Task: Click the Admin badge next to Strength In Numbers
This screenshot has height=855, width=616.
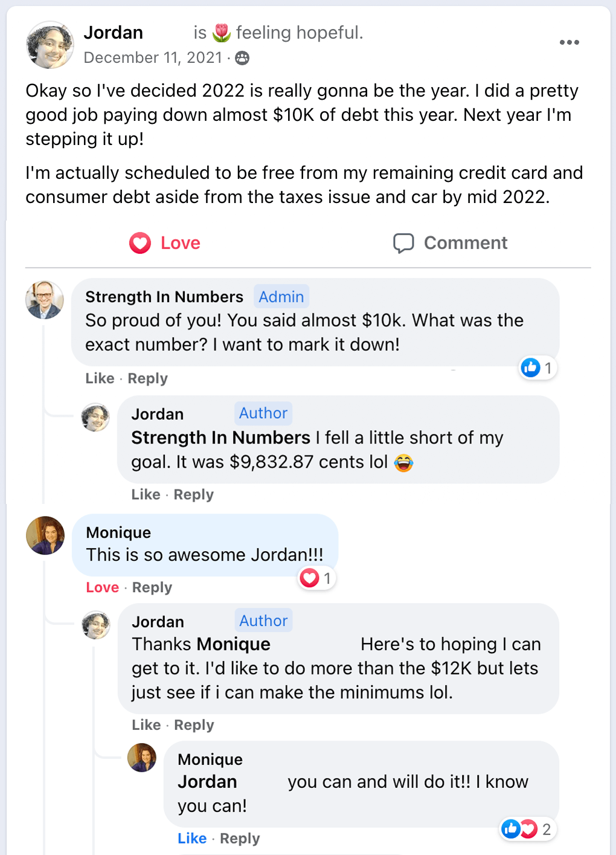Action: click(281, 297)
